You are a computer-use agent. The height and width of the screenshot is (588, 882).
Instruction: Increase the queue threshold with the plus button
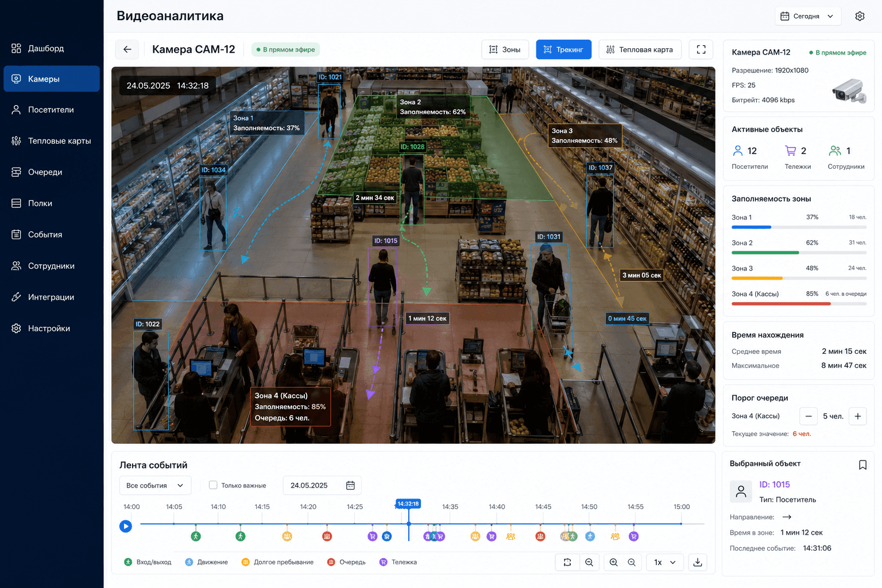click(858, 416)
